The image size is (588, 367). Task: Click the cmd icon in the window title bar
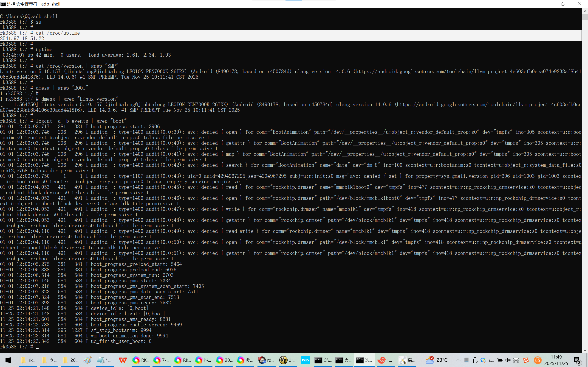[x=3, y=4]
